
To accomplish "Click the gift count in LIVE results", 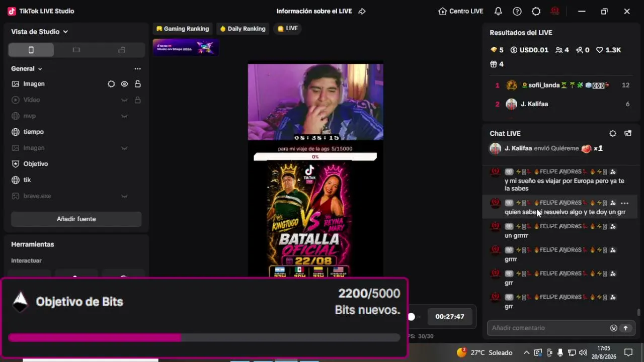I will click(x=497, y=64).
